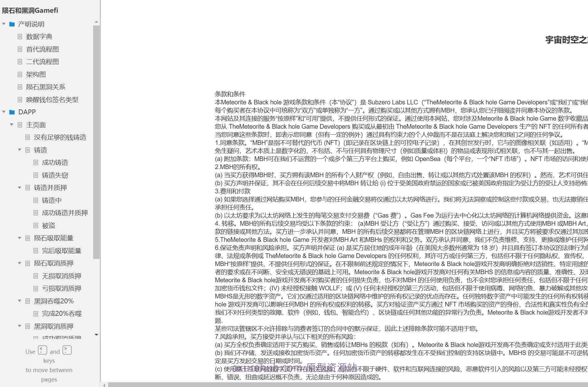Click the page icon next to 数据字典

point(20,37)
